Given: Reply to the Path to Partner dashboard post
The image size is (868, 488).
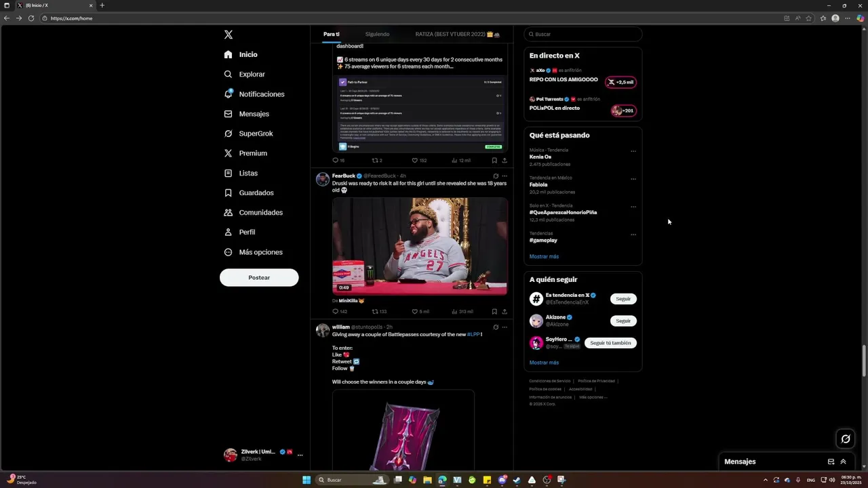Looking at the screenshot, I should pyautogui.click(x=335, y=161).
